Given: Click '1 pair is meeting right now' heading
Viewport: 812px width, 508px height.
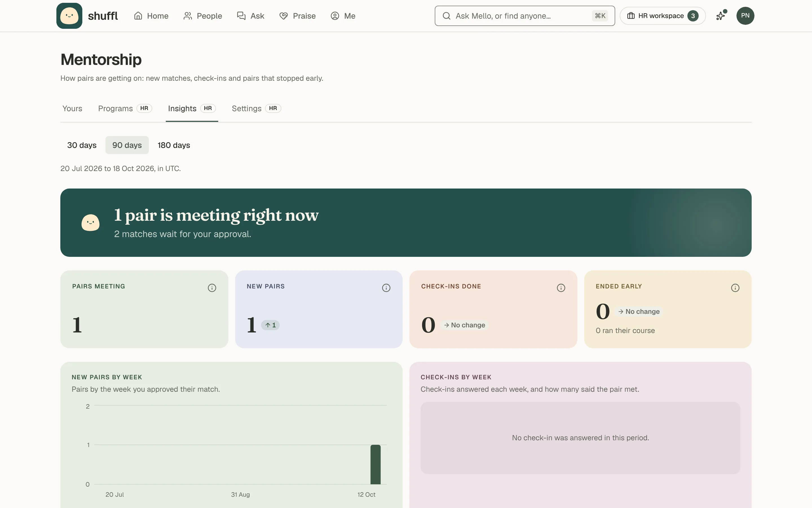Looking at the screenshot, I should (216, 215).
